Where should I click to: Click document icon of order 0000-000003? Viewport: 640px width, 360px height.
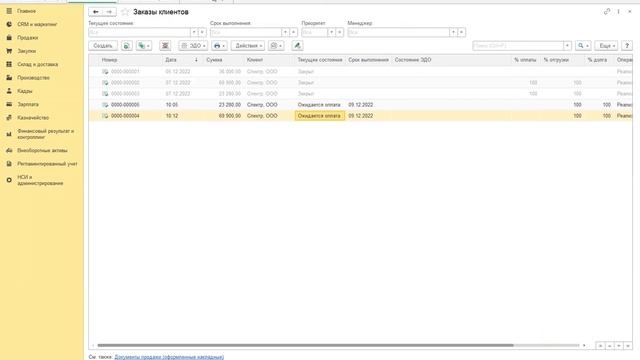click(x=105, y=93)
